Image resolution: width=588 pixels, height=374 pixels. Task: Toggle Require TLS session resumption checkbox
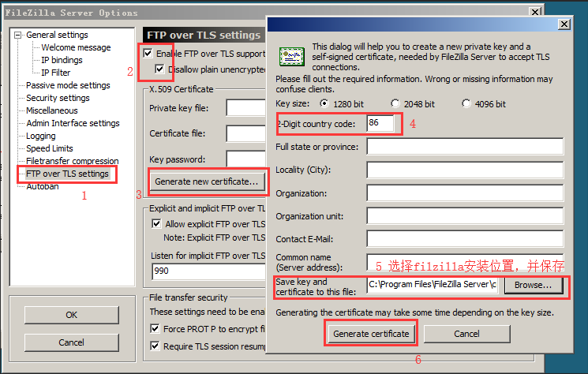tap(155, 346)
